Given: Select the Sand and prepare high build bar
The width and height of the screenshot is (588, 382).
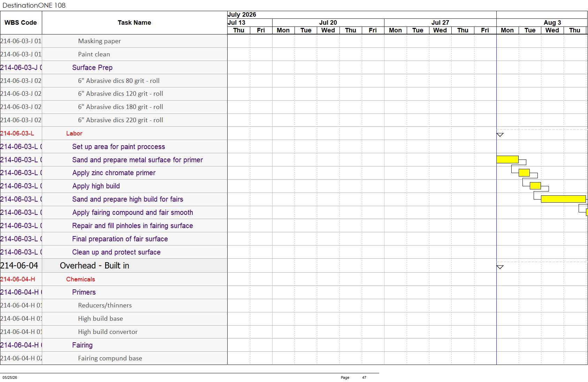Looking at the screenshot, I should click(563, 199).
